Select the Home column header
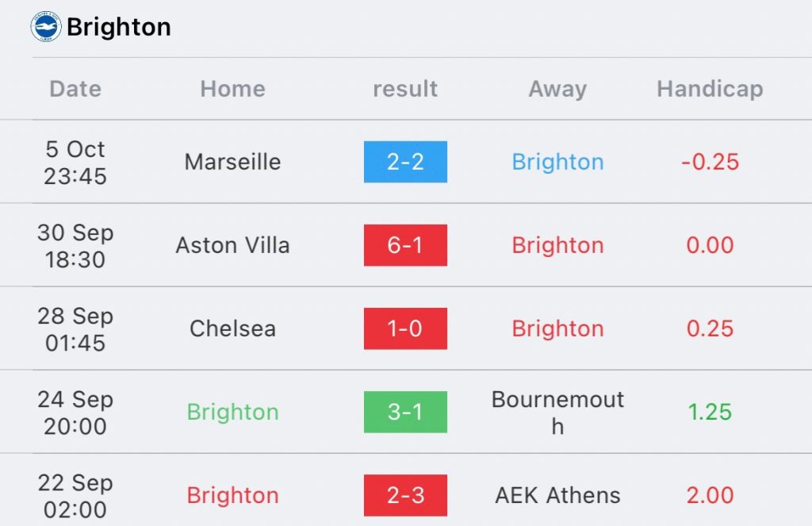812x526 pixels. [x=232, y=89]
